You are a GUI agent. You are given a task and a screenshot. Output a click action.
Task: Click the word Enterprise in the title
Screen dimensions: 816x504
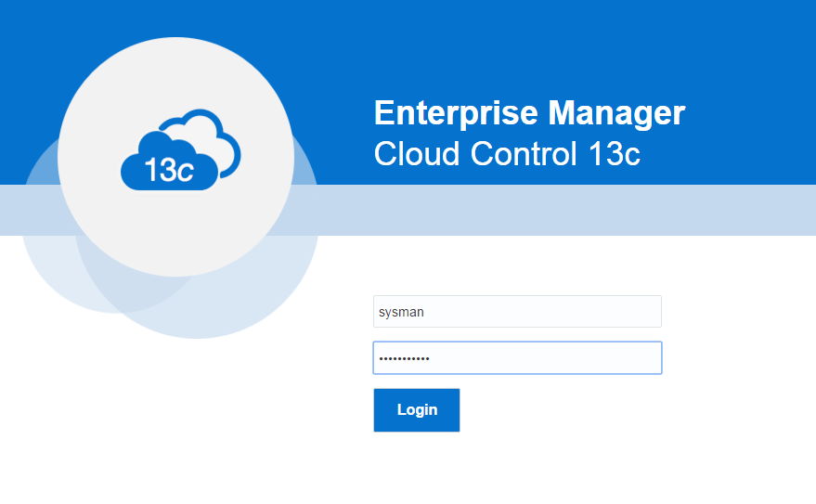click(x=456, y=112)
